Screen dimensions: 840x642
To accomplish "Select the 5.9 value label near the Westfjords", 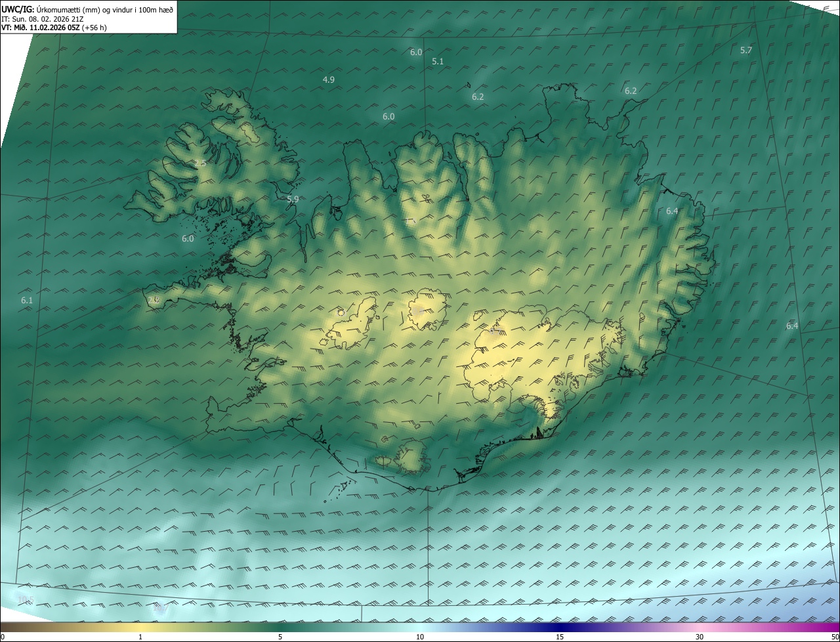I will [293, 200].
